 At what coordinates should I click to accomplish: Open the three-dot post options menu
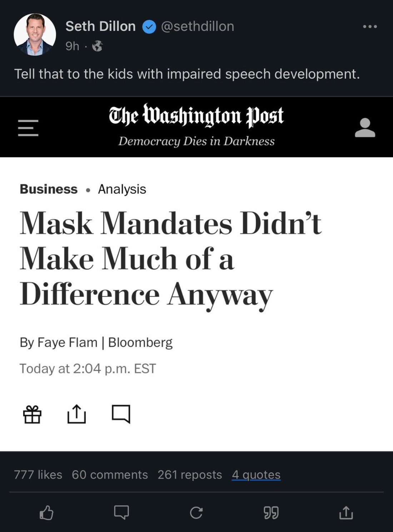[x=370, y=26]
